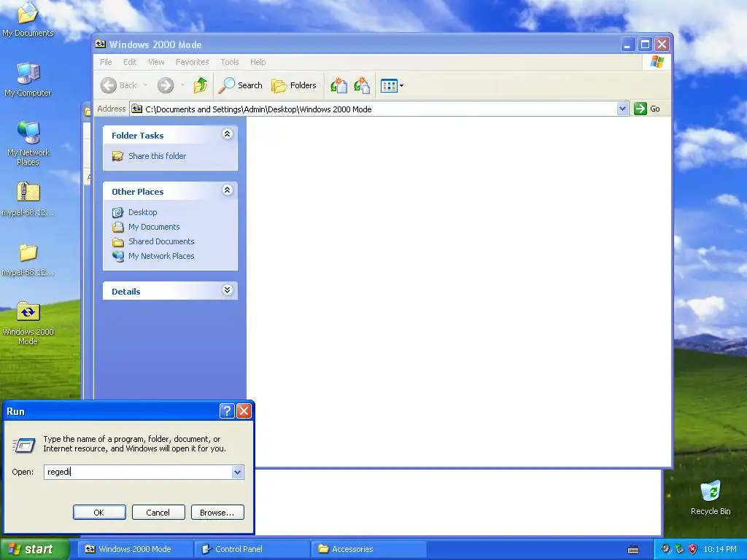
Task: Click the first system tray icon left of network
Action: pos(665,549)
